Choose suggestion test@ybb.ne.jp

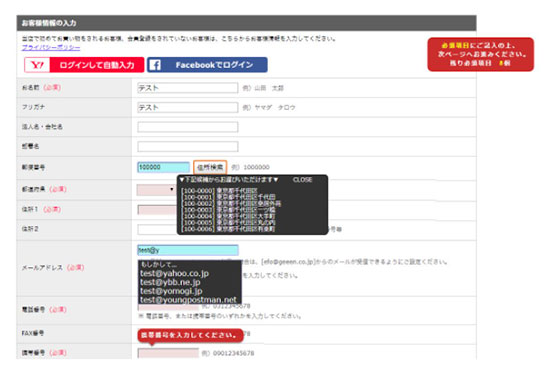(170, 282)
